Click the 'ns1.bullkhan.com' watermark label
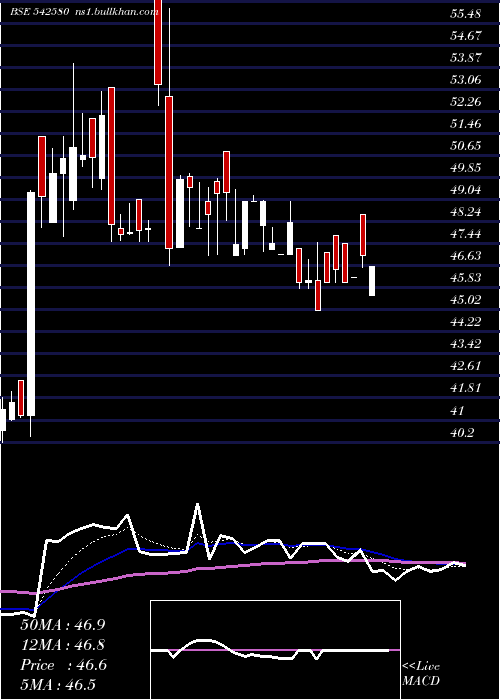The image size is (500, 700). [x=115, y=12]
